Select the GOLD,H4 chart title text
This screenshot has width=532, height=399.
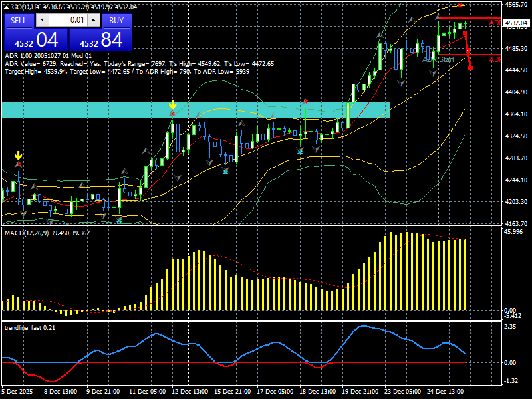25,7
